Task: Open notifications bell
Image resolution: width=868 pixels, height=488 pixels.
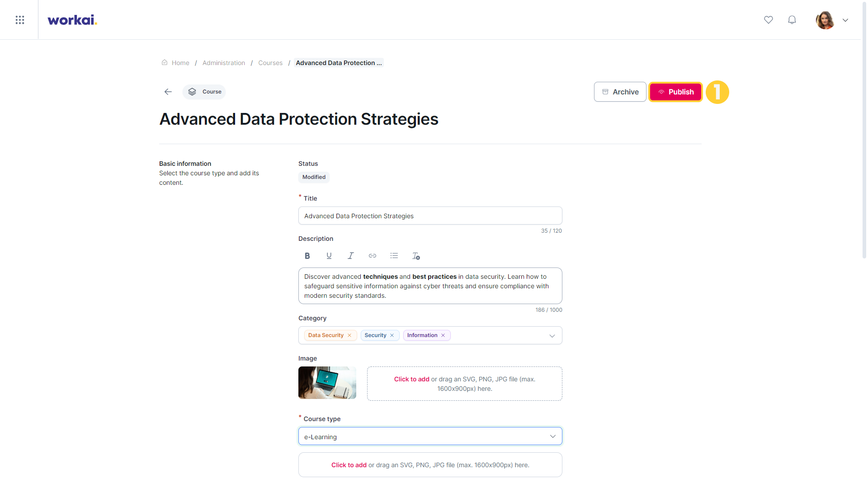Action: point(792,20)
